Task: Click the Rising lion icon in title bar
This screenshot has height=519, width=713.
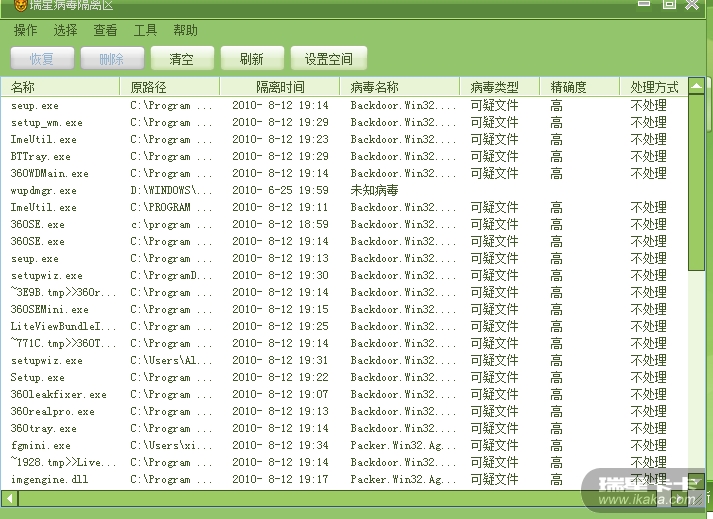Action: pyautogui.click(x=20, y=5)
